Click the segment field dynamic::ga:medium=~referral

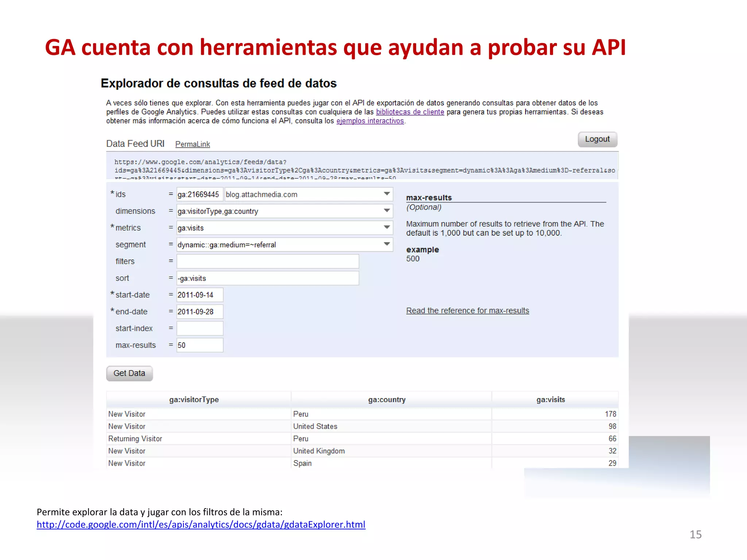(285, 245)
